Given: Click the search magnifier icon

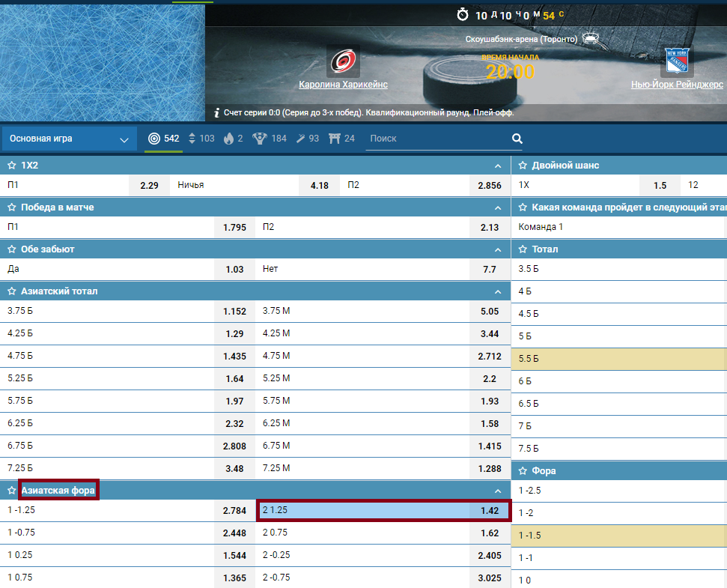Looking at the screenshot, I should [517, 139].
